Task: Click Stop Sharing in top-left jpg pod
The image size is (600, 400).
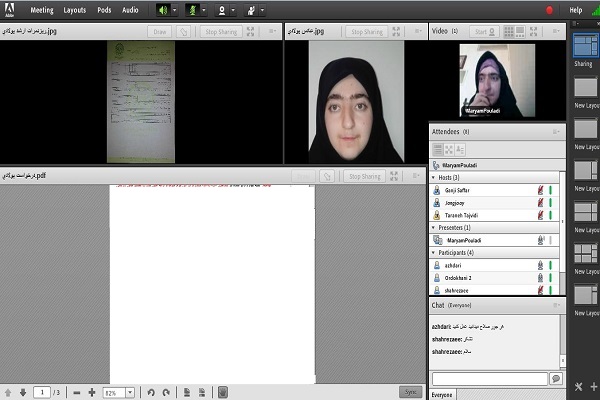Action: pyautogui.click(x=221, y=32)
